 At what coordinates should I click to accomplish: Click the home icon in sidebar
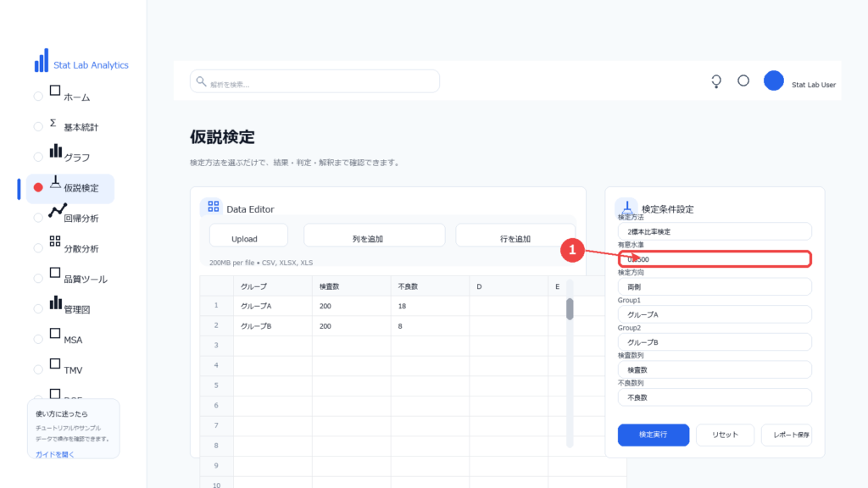(55, 91)
